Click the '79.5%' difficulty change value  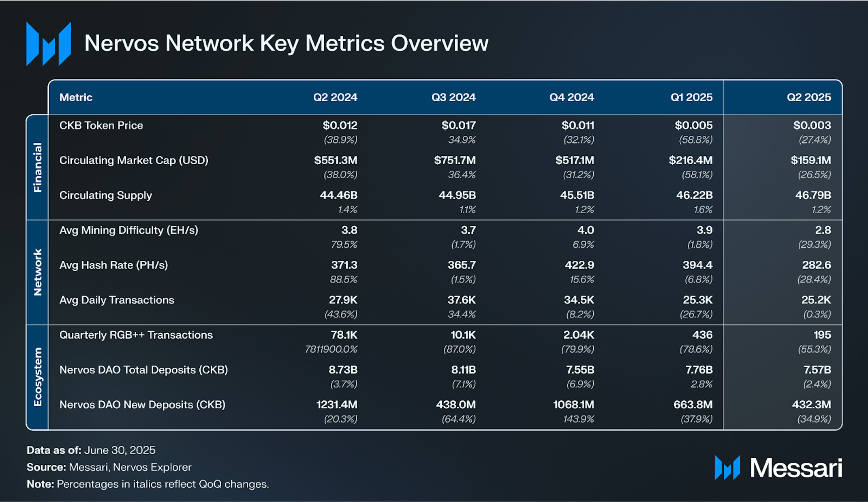tap(344, 245)
